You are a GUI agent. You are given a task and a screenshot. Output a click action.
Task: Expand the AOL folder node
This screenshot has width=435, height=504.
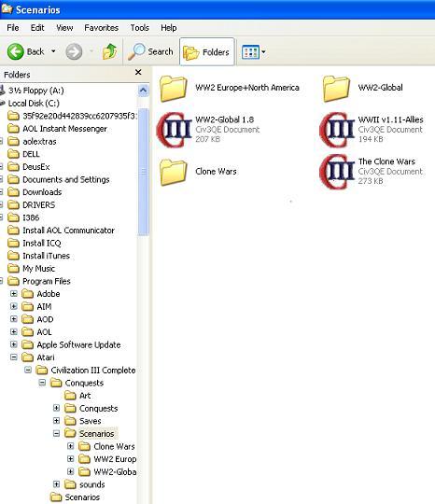tap(14, 331)
